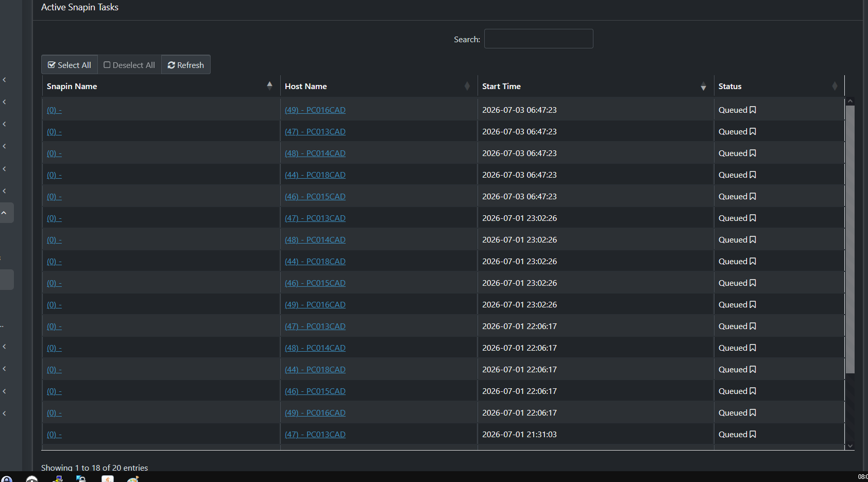The height and width of the screenshot is (482, 868).
Task: Sort by Status column arrows
Action: pos(835,86)
